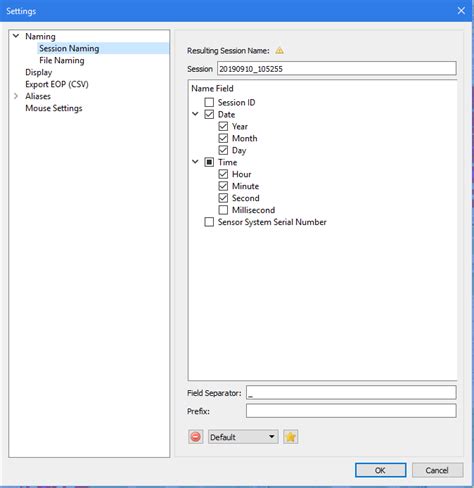
Task: Uncheck the Hour checkbox
Action: click(x=223, y=174)
